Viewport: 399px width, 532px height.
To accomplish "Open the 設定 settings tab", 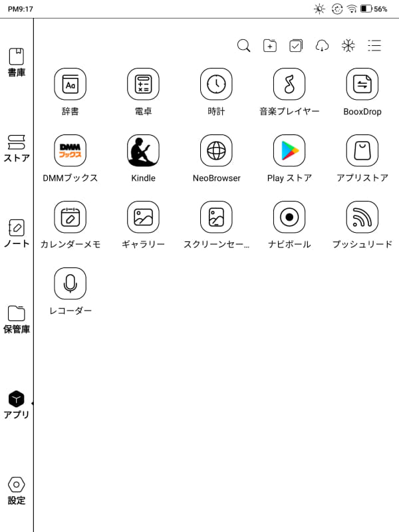I will pos(16,491).
